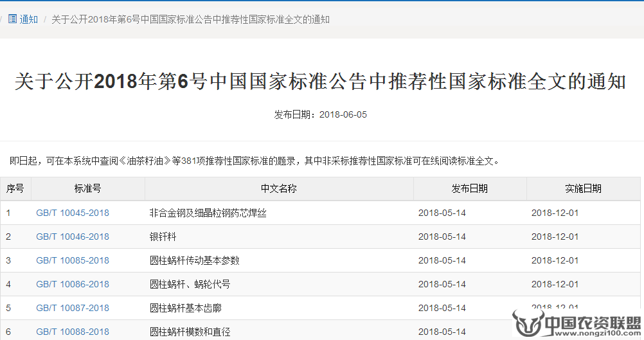Select the name 非合金钢及细晶粒钢药芯焊丝
644x340 pixels.
tap(208, 213)
